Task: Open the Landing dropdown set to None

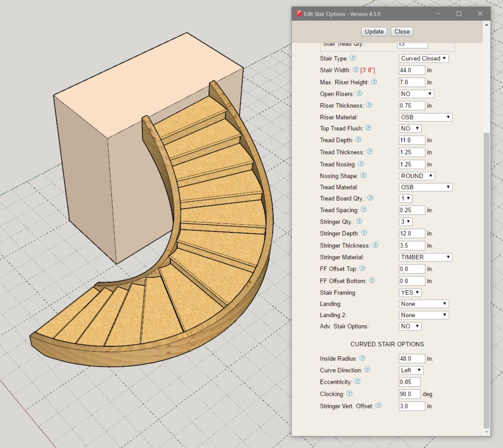Action: click(x=424, y=304)
